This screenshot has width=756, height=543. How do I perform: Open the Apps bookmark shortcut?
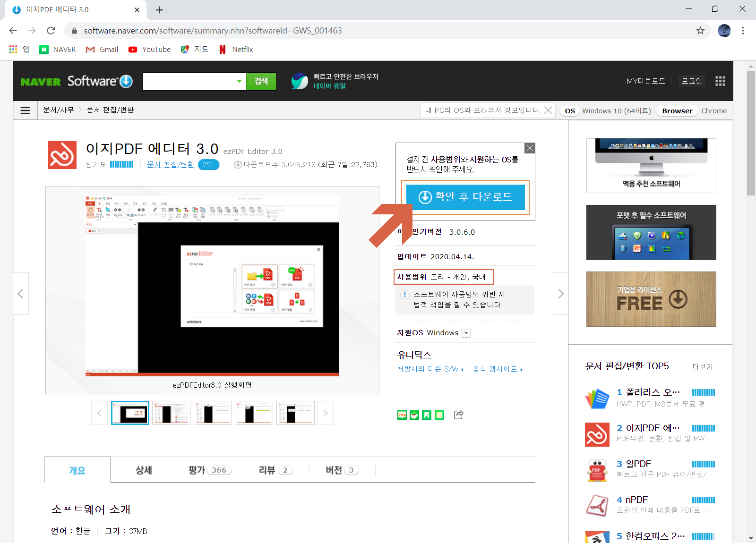coord(19,49)
